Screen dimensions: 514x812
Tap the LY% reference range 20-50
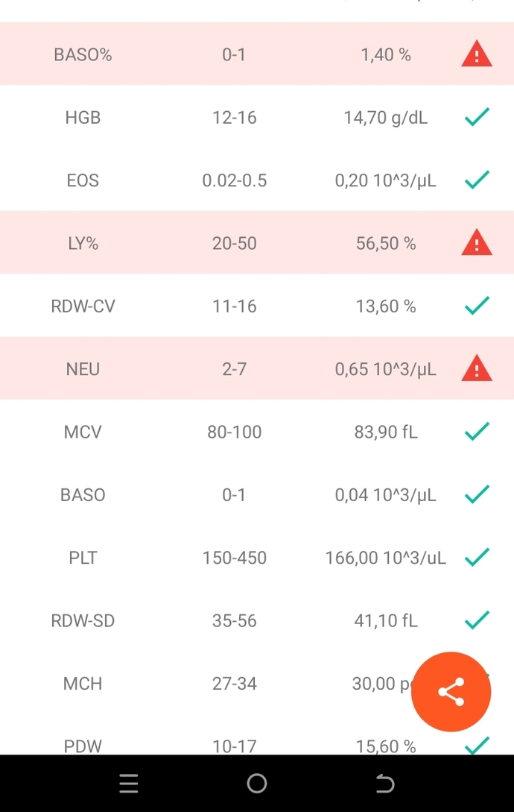click(234, 243)
